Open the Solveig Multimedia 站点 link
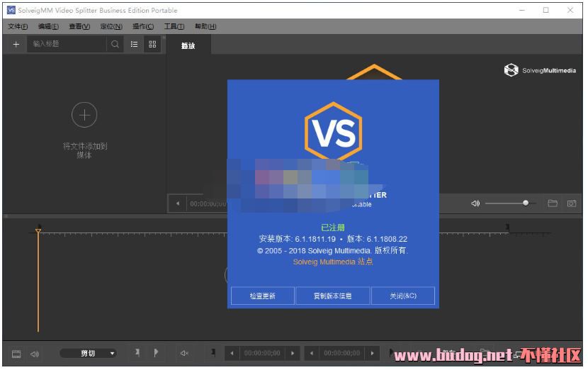Viewport: 588px width, 370px height. pos(332,262)
